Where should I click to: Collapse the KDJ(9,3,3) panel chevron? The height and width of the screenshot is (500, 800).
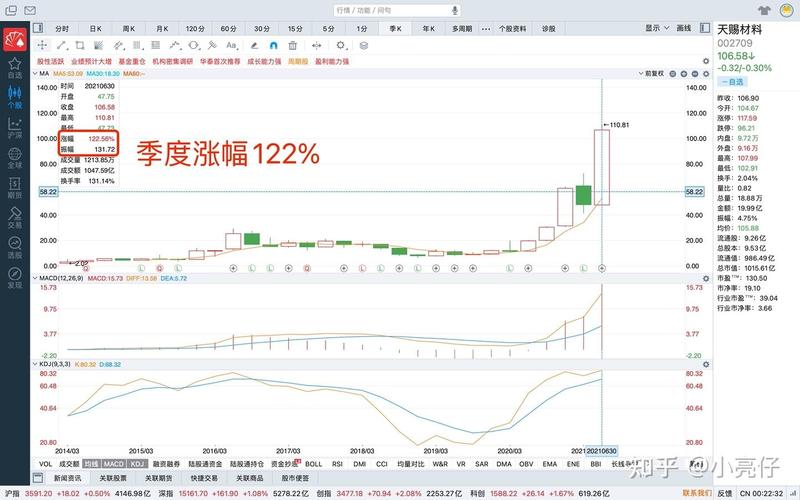35,364
